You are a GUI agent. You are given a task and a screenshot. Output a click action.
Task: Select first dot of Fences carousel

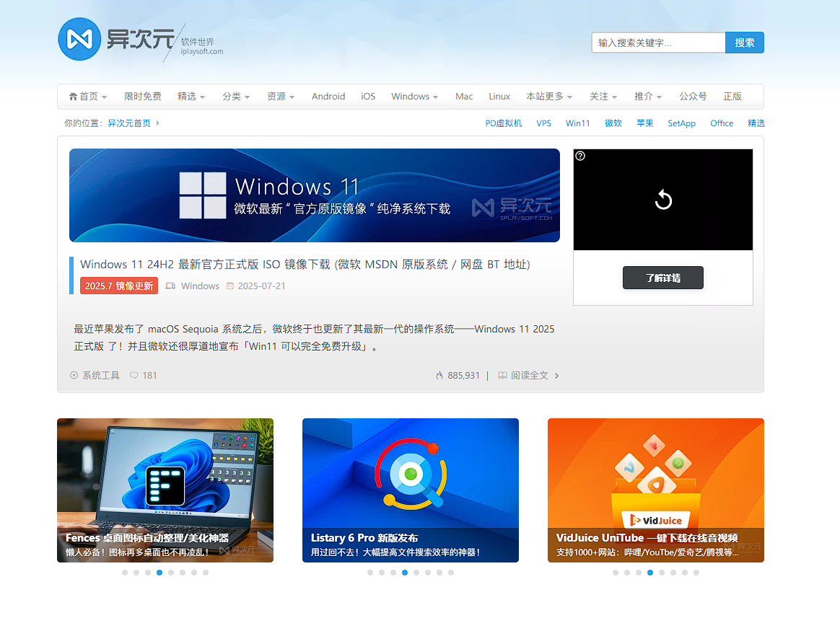pos(125,573)
